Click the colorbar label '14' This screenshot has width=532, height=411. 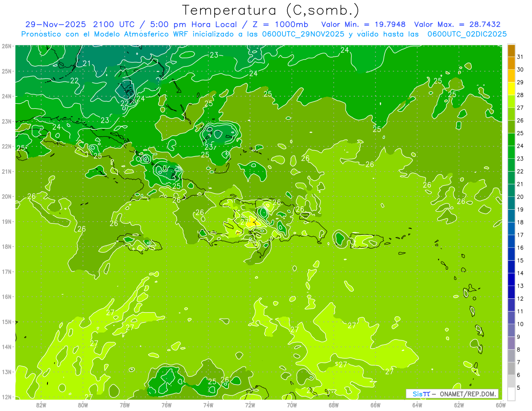click(520, 273)
